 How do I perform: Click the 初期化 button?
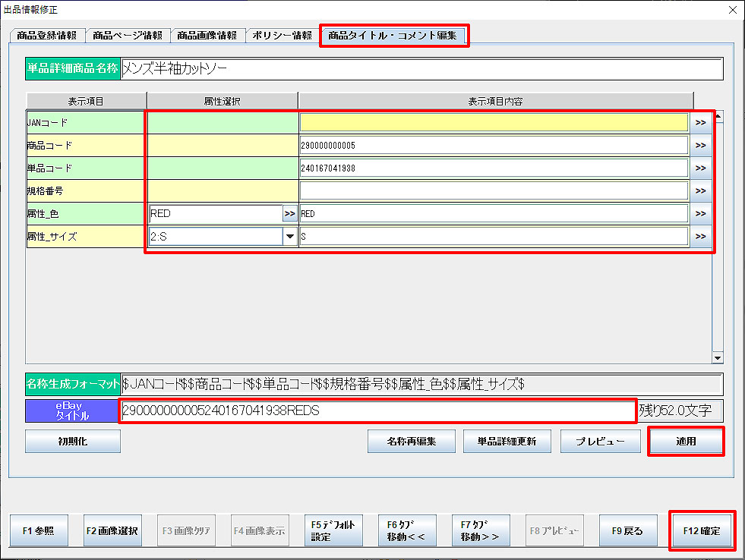tap(73, 441)
